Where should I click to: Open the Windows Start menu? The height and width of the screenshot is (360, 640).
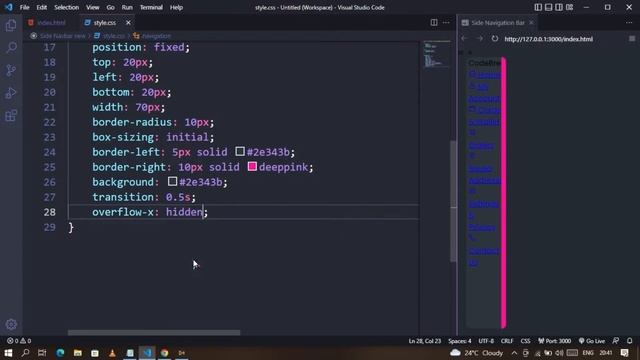8,353
